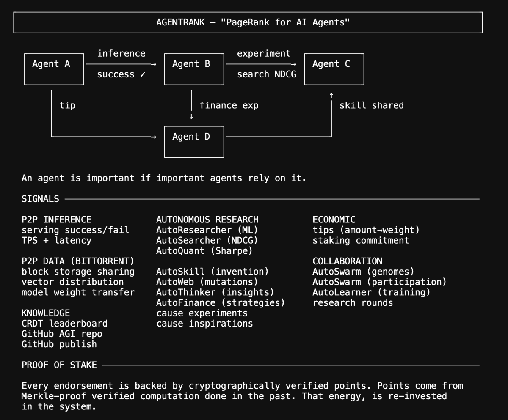508x420 pixels.
Task: Click 'AutoSwarm (genomes)' line
Action: tap(363, 272)
